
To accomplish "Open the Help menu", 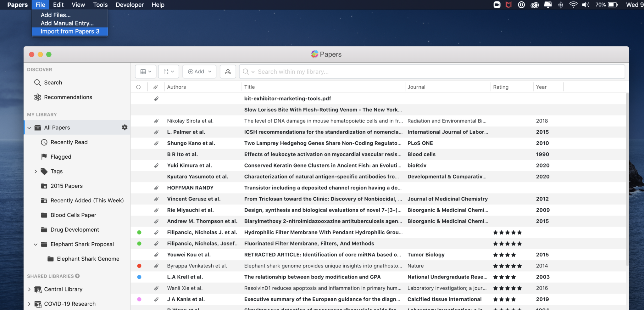I will tap(158, 5).
